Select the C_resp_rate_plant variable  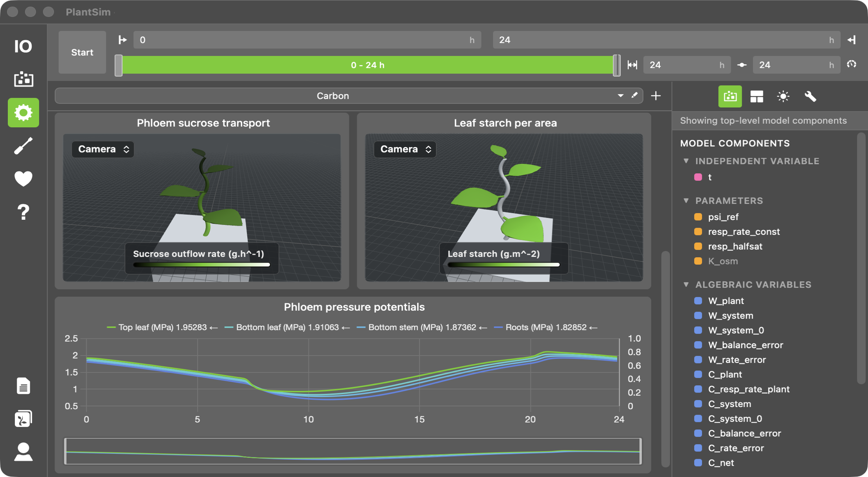(x=749, y=389)
